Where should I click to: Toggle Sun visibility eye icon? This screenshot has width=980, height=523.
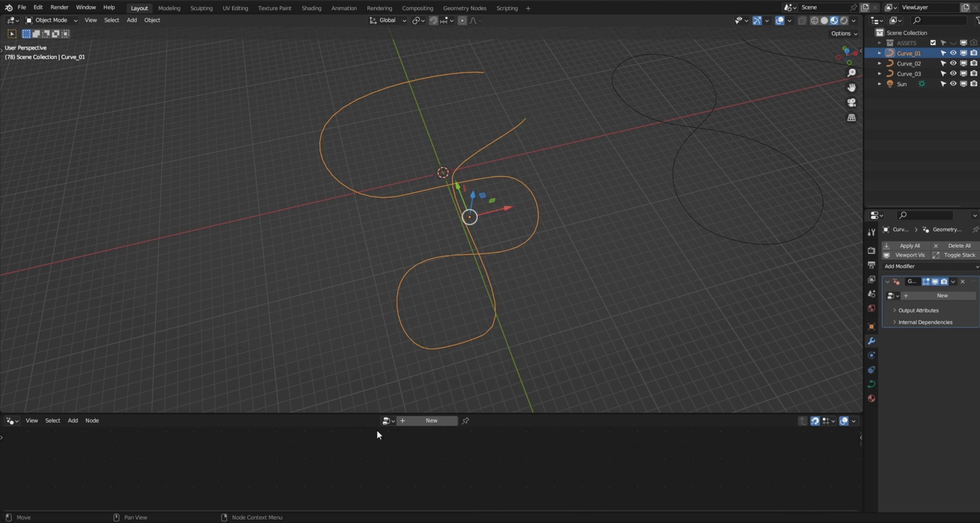(953, 84)
